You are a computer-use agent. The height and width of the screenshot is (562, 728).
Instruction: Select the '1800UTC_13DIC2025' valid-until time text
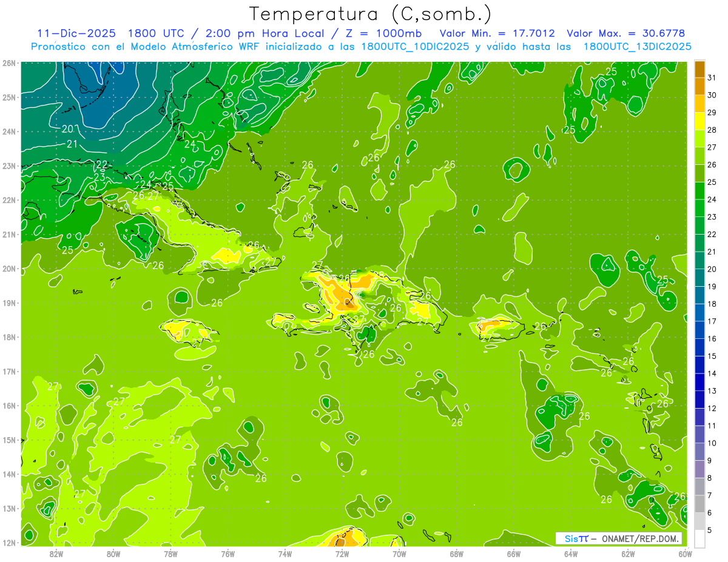637,46
